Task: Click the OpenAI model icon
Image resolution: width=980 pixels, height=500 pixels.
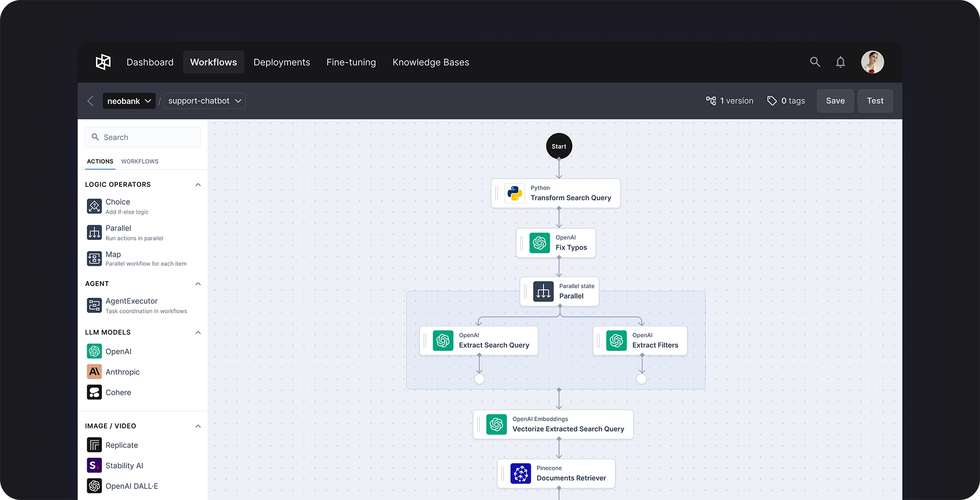Action: (x=94, y=351)
